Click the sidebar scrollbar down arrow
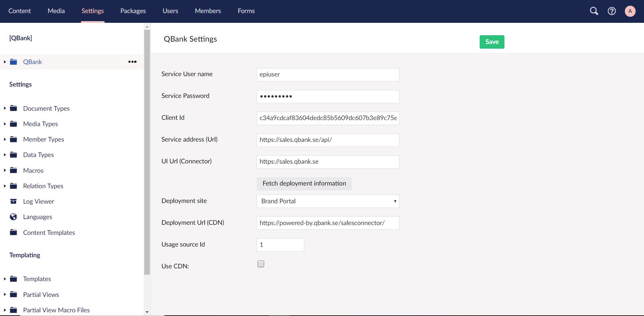Screen dimensions: 644x316 pos(147,312)
